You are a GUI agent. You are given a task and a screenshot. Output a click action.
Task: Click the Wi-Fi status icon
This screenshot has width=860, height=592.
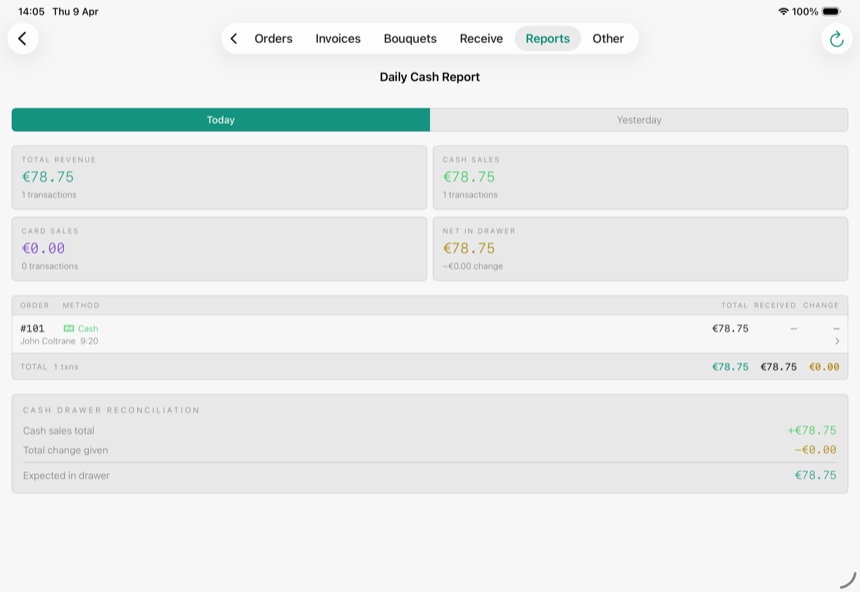[x=783, y=12]
